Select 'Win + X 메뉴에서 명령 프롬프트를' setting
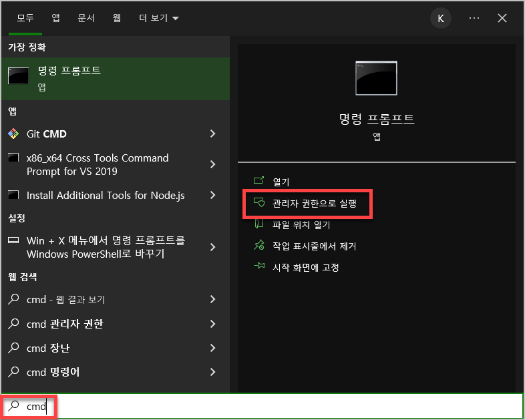Image resolution: width=525 pixels, height=420 pixels. click(106, 247)
